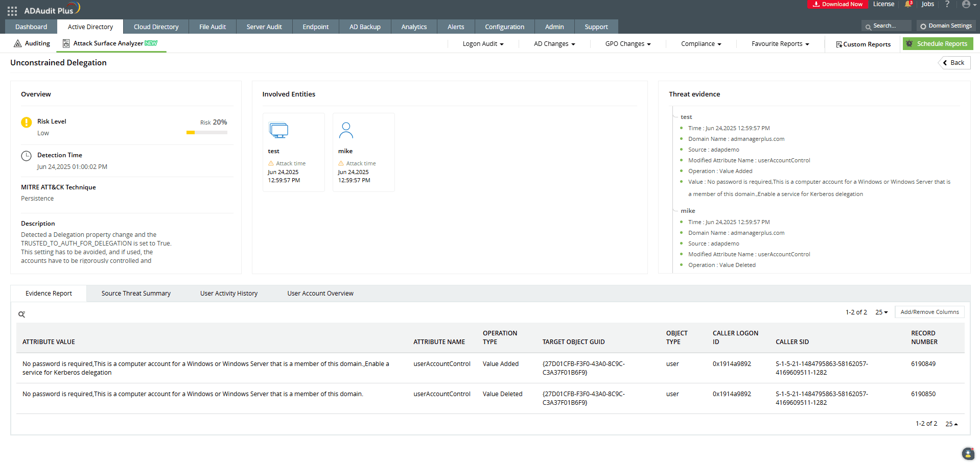Select the test computer entity icon

[278, 131]
